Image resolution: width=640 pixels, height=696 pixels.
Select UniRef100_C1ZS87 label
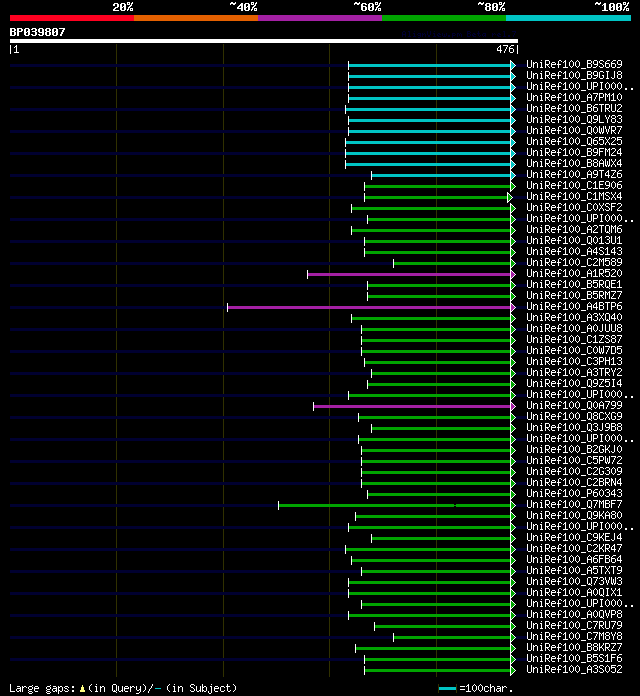[x=574, y=339]
